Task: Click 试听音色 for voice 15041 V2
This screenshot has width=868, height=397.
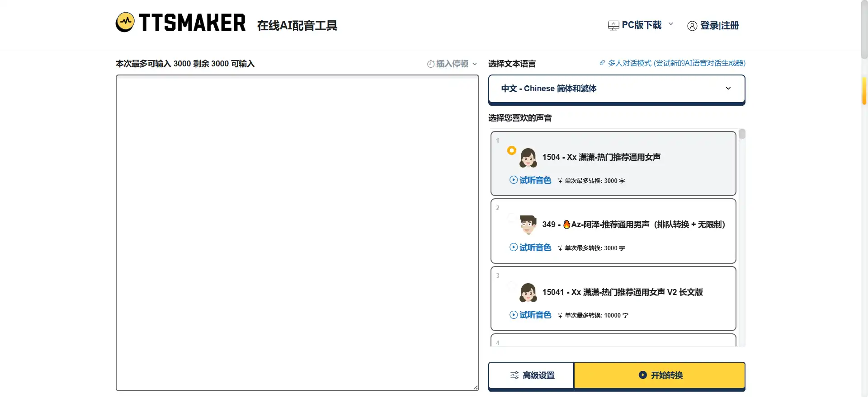Action: tap(530, 315)
